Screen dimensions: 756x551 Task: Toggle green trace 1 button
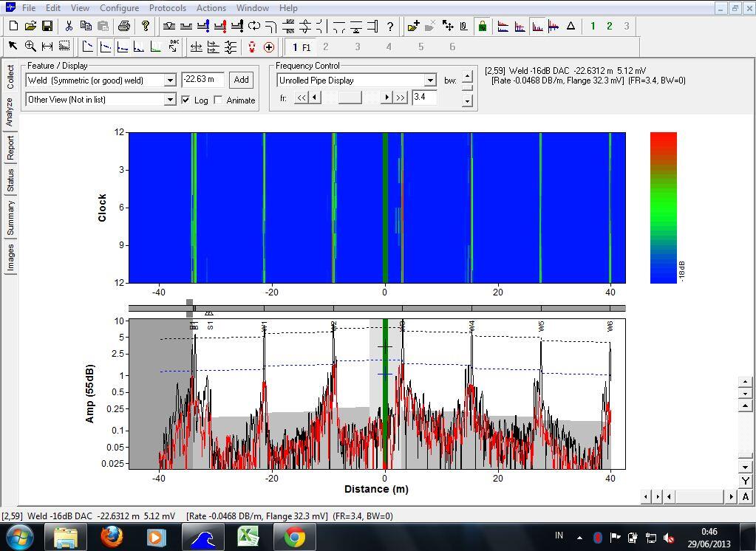593,26
